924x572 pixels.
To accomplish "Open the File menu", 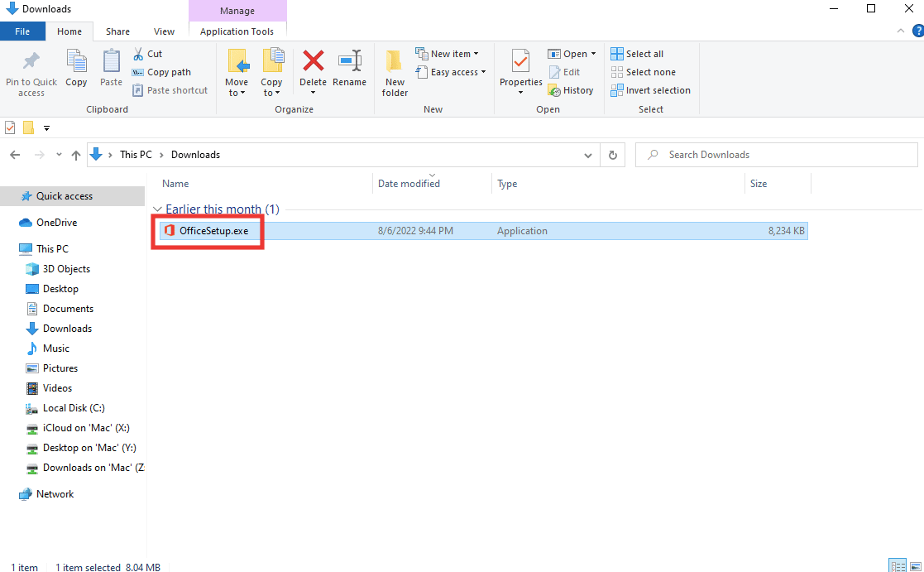I will (22, 30).
